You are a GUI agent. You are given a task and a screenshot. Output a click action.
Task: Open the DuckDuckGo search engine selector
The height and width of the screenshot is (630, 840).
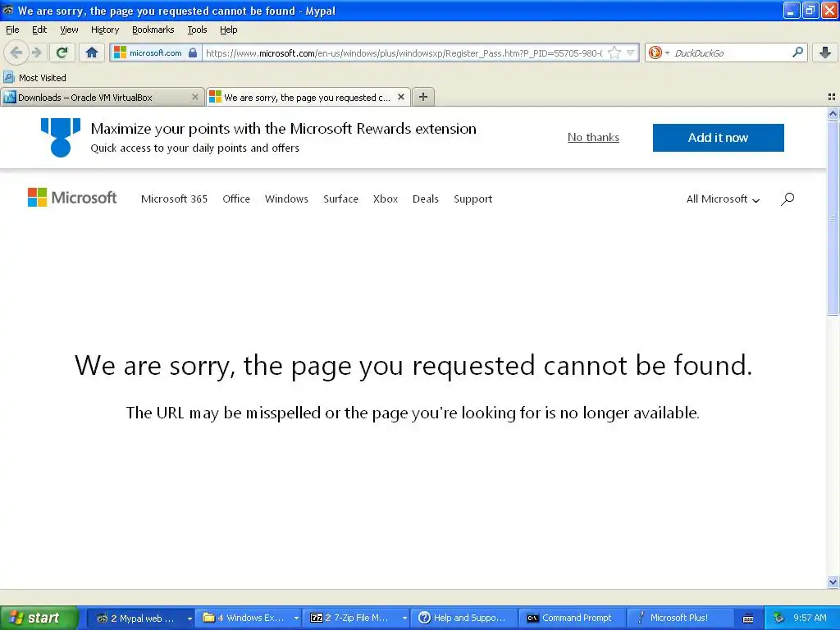point(659,52)
